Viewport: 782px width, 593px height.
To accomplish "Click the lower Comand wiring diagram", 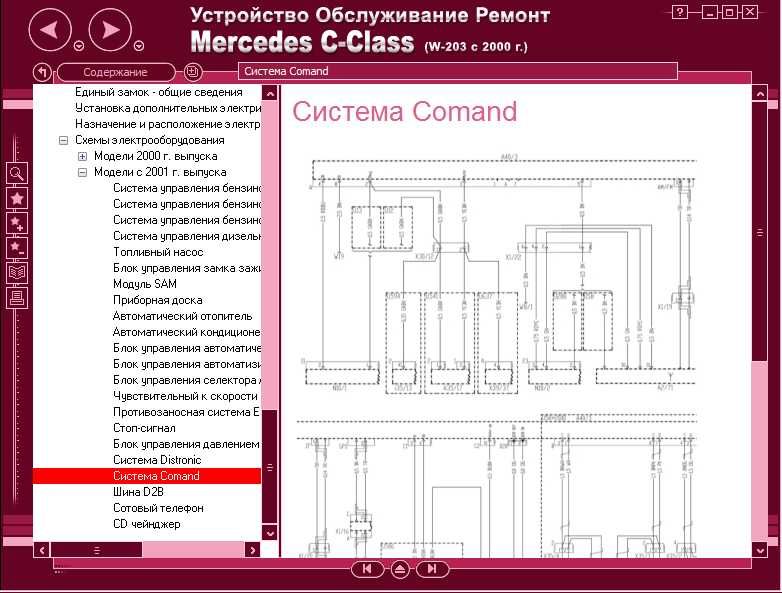I will pos(496,486).
